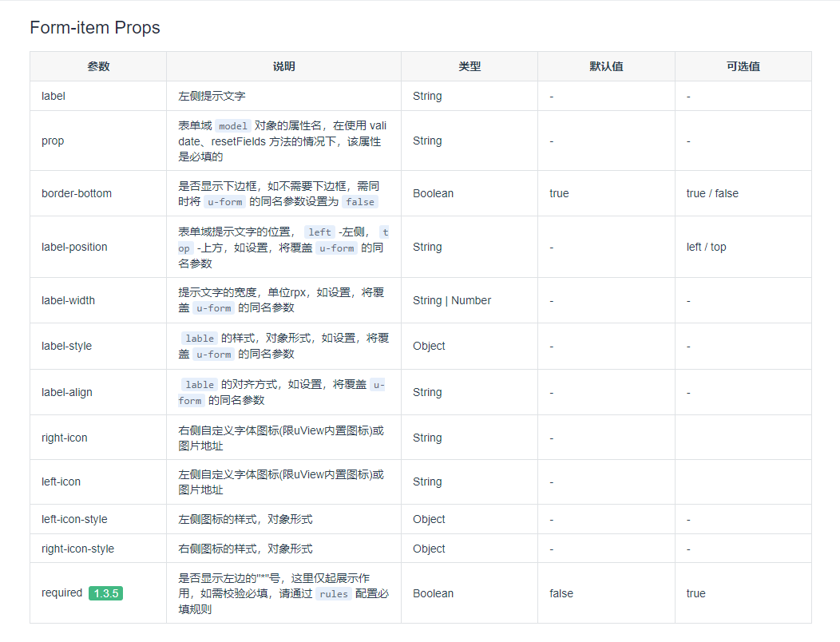Click the lable code tag in label-style row
Viewport: 840px width, 642px height.
tap(198, 338)
